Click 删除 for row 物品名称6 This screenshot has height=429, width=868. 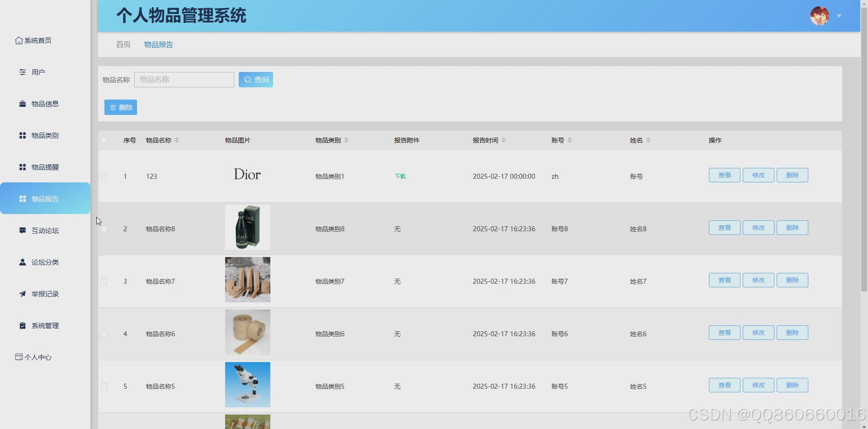(793, 333)
